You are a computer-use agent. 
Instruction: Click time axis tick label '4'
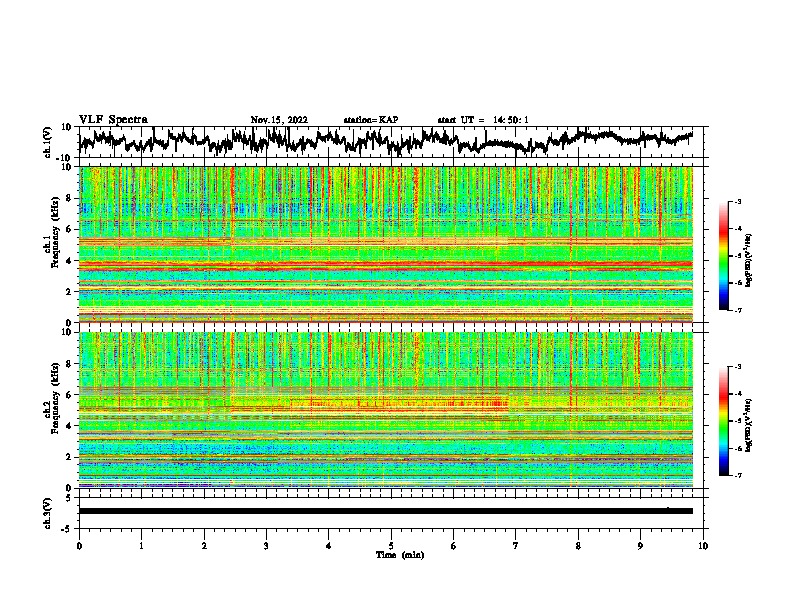point(329,546)
